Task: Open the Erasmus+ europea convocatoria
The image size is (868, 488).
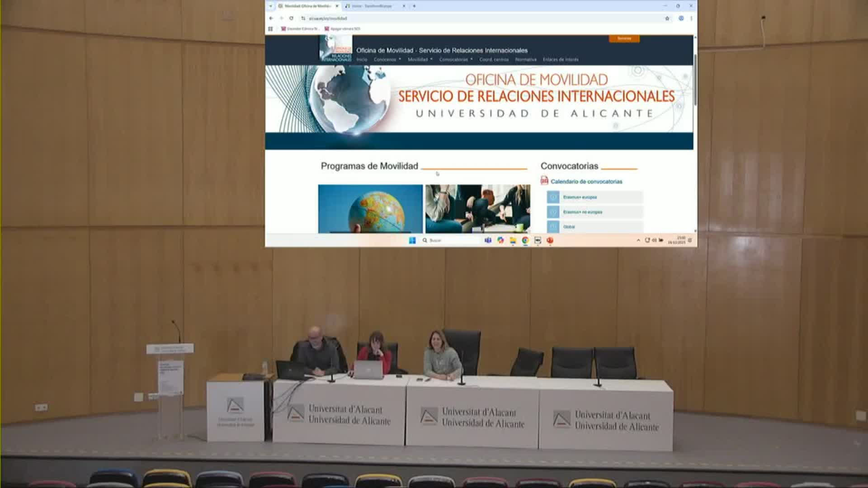Action: (x=595, y=197)
